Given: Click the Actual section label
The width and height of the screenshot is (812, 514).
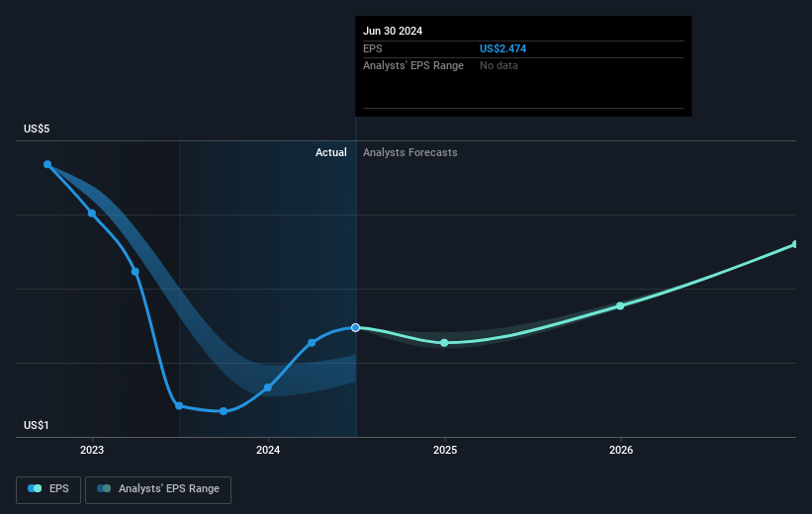Looking at the screenshot, I should pos(331,152).
